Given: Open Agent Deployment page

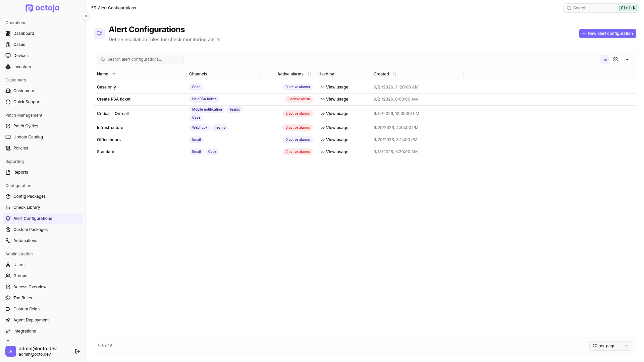Looking at the screenshot, I should coord(43,320).
